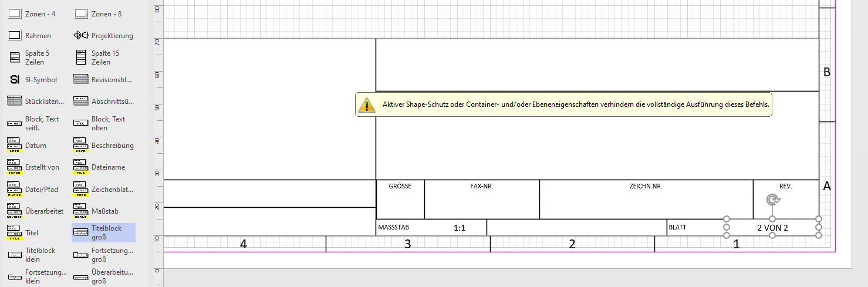Screen dimensions: 868x287
Task: Select the Zonen - 8 shape
Action: tap(99, 13)
